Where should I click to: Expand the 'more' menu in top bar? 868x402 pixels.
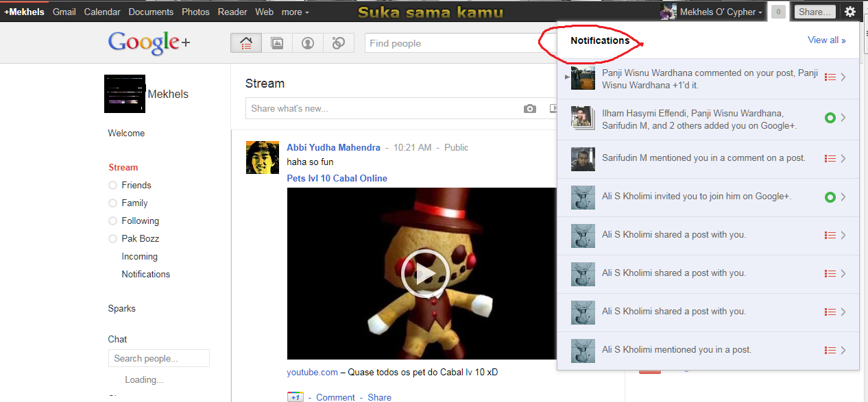[x=295, y=12]
